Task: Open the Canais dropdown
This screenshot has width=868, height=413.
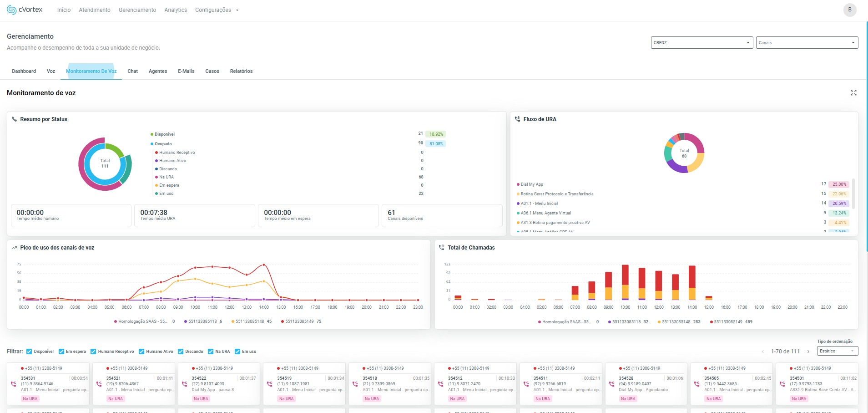Action: pyautogui.click(x=807, y=43)
